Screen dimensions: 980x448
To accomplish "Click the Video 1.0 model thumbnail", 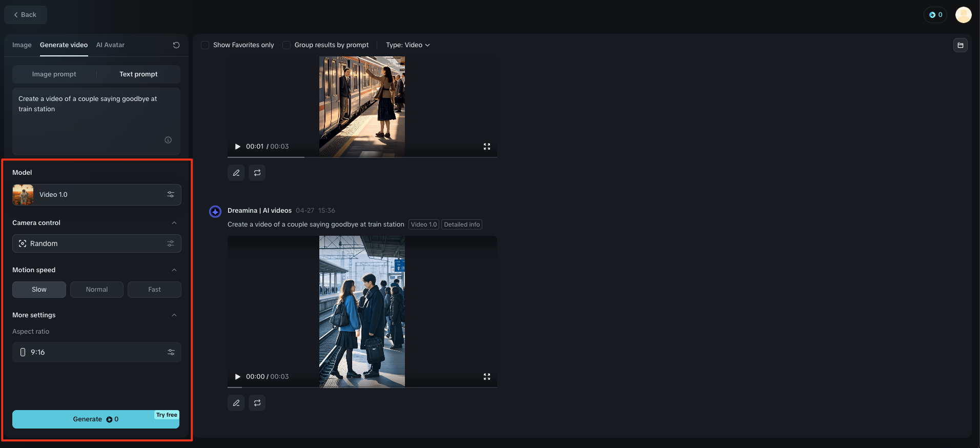I will click(x=23, y=195).
